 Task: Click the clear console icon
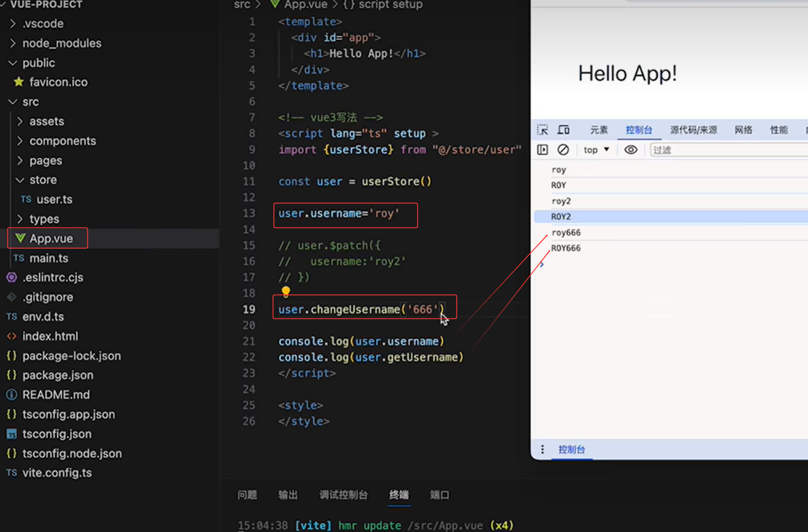click(x=563, y=150)
